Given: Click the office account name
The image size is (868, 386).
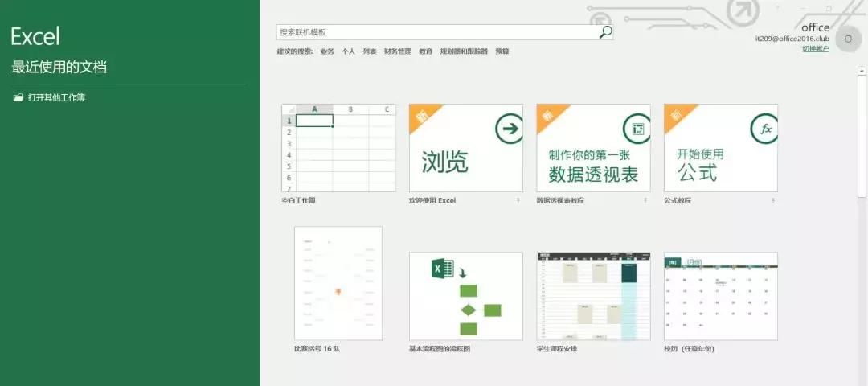Looking at the screenshot, I should (816, 27).
